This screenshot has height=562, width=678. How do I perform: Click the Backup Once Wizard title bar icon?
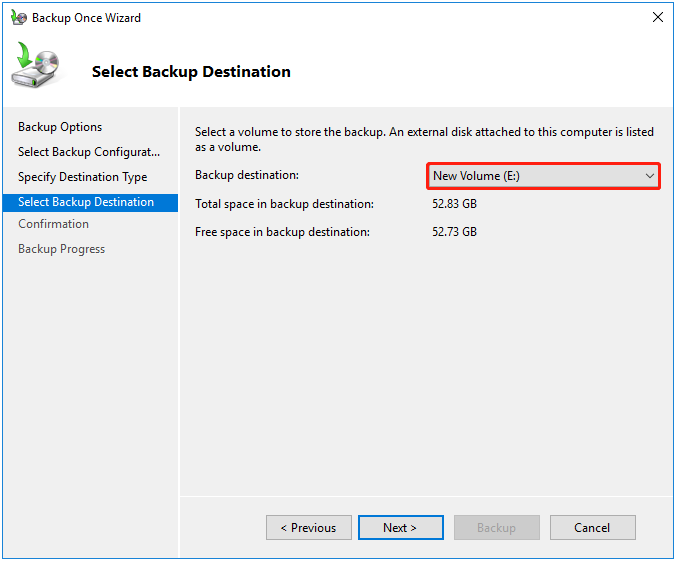pos(18,18)
